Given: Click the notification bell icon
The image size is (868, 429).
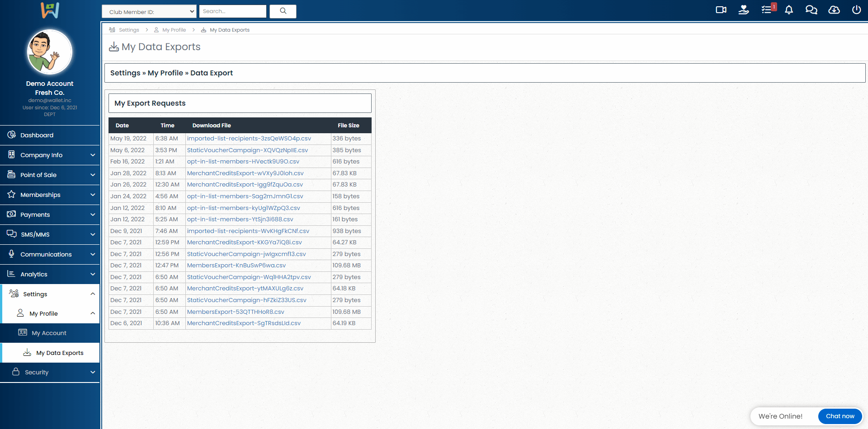Looking at the screenshot, I should click(789, 10).
